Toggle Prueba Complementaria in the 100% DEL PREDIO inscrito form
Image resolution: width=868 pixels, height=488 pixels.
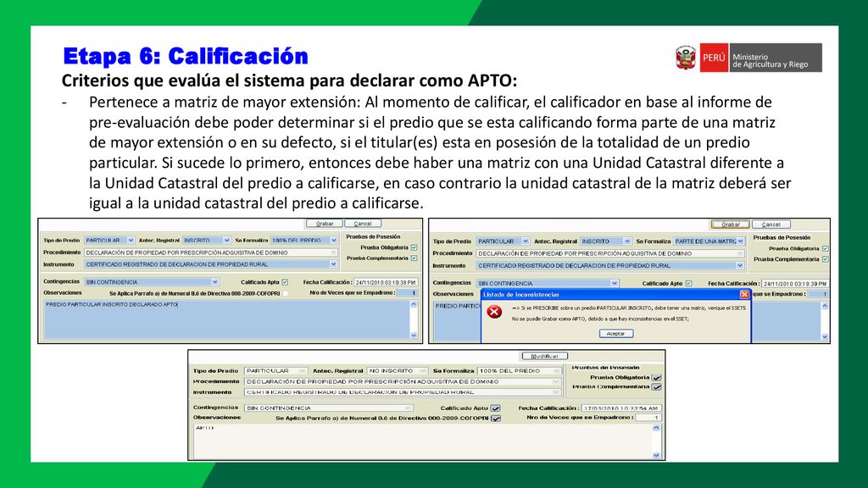414,258
